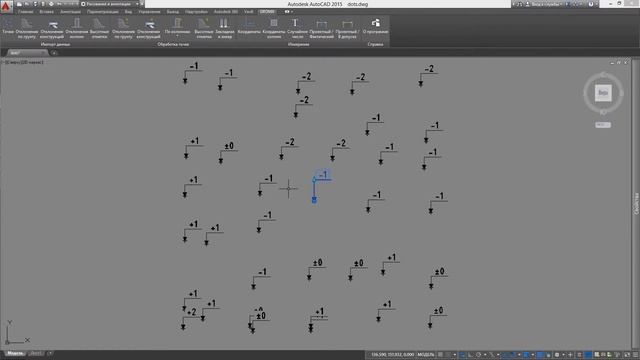Click New drawing in Quick Access toolbar
The height and width of the screenshot is (360, 640).
pos(19,4)
